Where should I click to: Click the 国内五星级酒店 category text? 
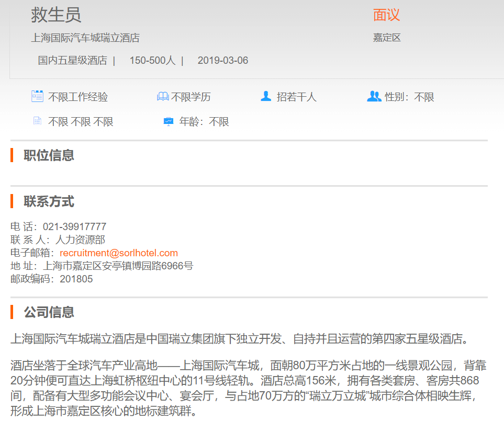pyautogui.click(x=72, y=61)
